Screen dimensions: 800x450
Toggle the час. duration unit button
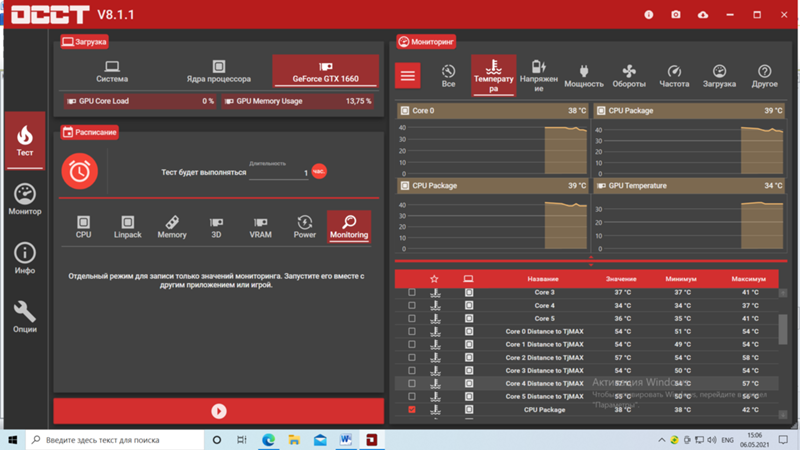coord(319,171)
